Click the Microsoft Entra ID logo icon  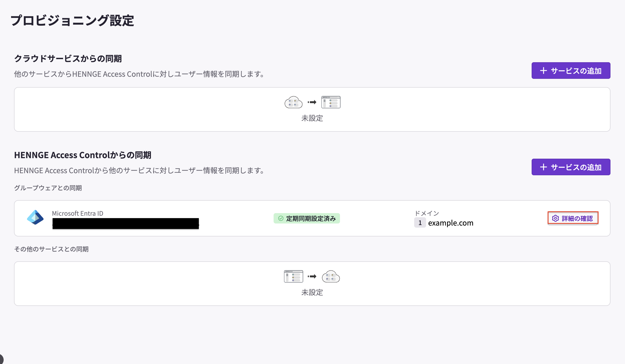pos(35,217)
